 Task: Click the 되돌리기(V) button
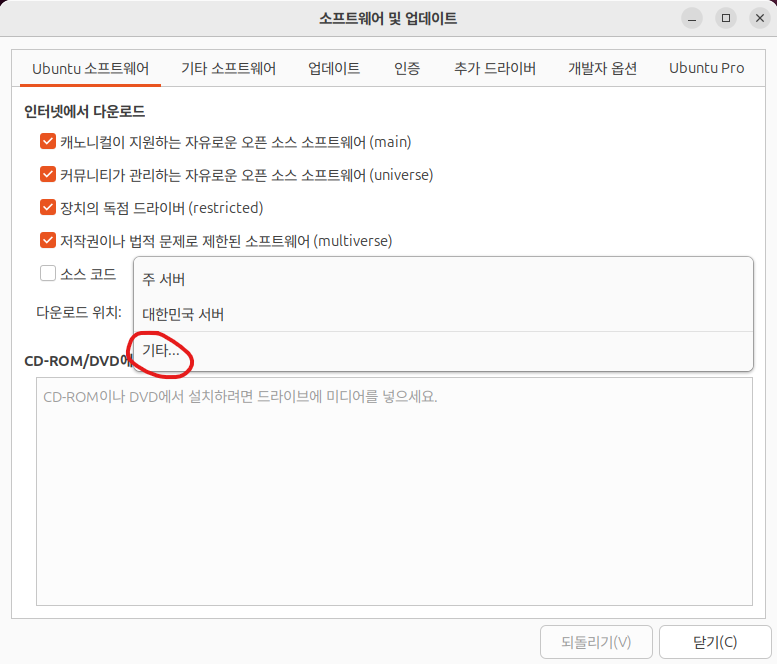[596, 642]
